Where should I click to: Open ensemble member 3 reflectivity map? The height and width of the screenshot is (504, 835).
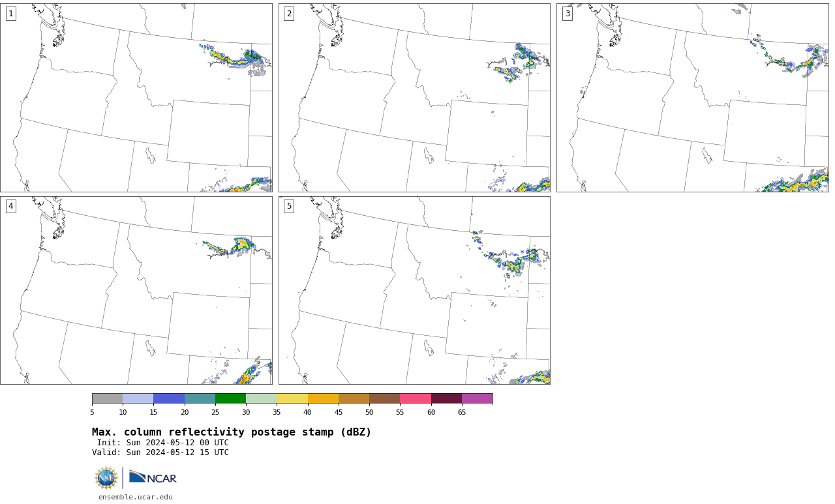tap(692, 98)
